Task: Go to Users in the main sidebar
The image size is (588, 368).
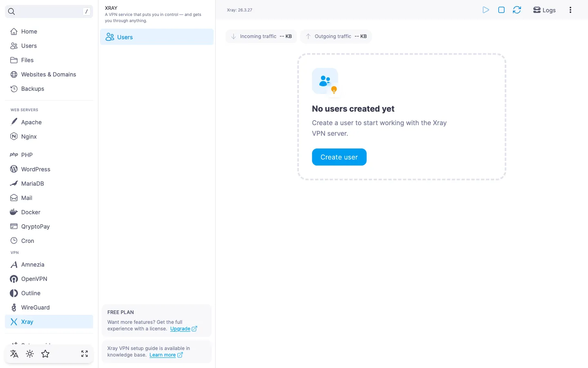Action: (x=49, y=46)
